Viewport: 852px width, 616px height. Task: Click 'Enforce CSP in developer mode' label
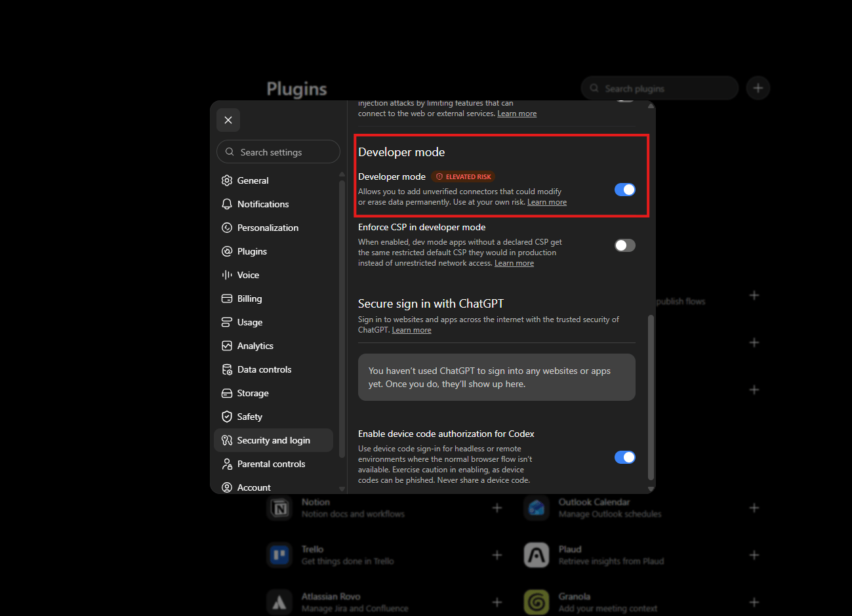[422, 227]
